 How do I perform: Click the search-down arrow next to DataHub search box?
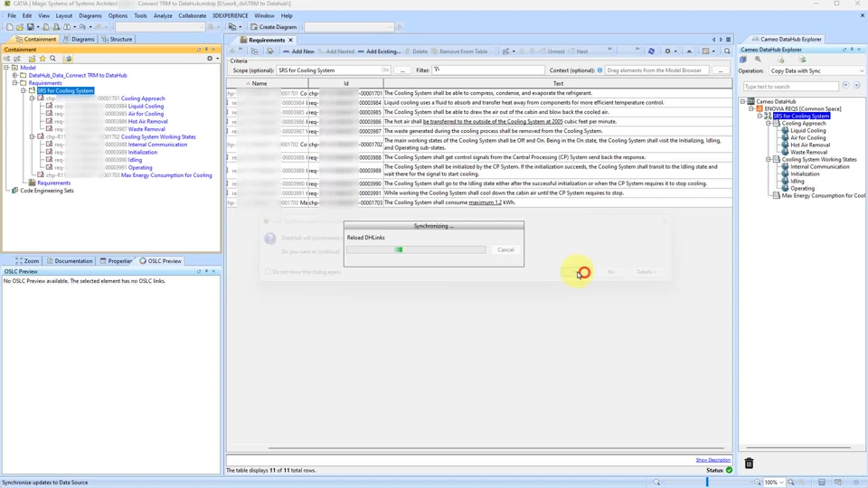click(x=856, y=86)
